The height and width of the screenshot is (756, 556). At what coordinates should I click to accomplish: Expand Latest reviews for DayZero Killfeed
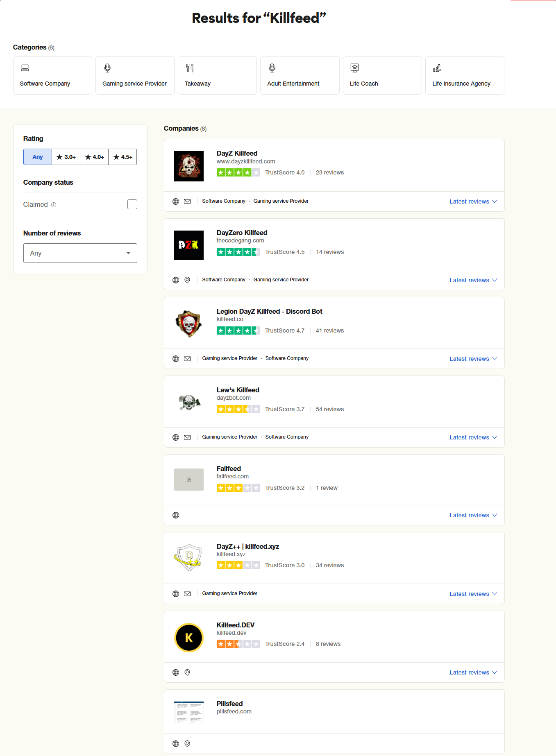473,280
